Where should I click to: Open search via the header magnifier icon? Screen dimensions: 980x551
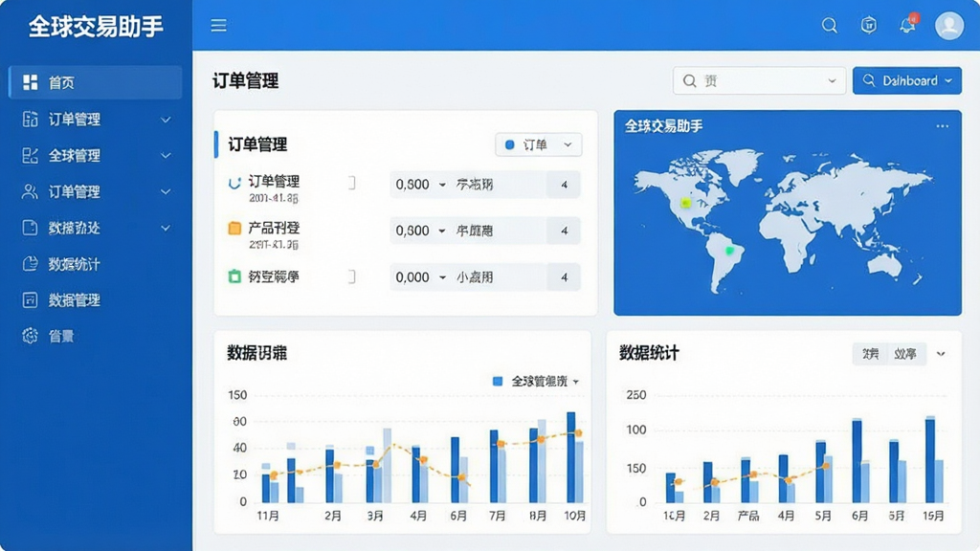tap(830, 25)
